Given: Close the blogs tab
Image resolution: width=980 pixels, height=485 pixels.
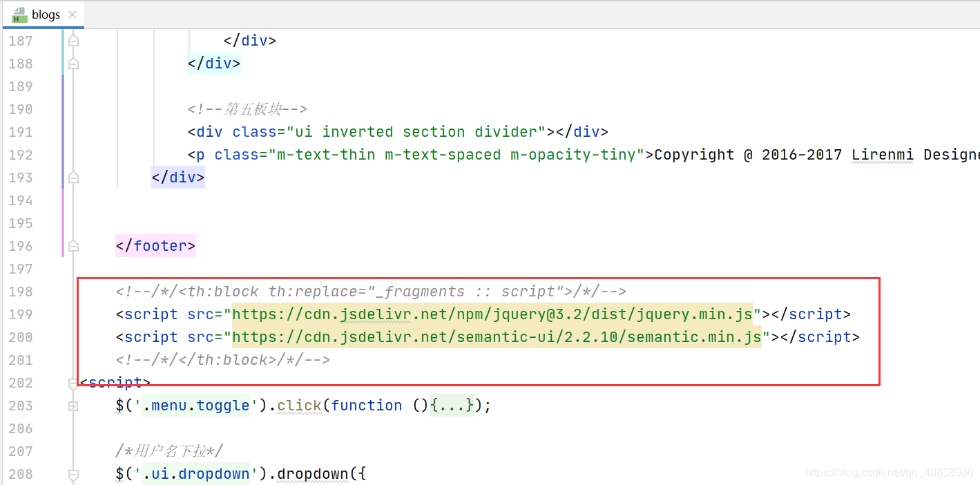Looking at the screenshot, I should 73,15.
